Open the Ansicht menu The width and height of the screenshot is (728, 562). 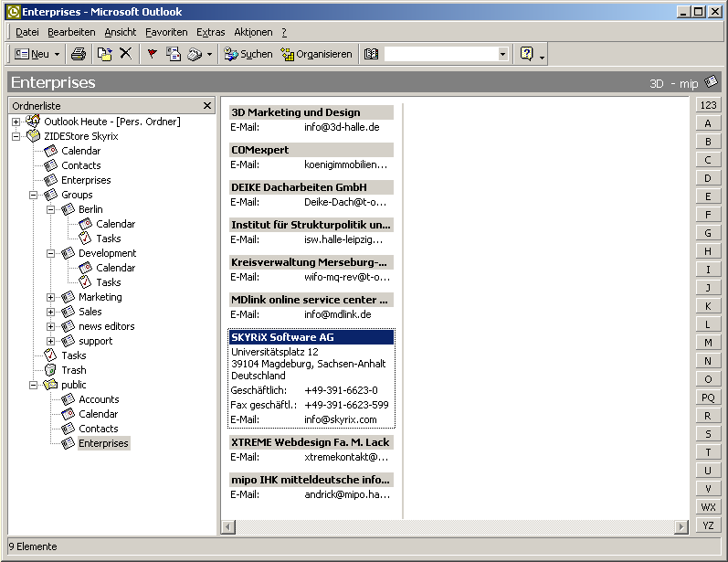pyautogui.click(x=121, y=32)
